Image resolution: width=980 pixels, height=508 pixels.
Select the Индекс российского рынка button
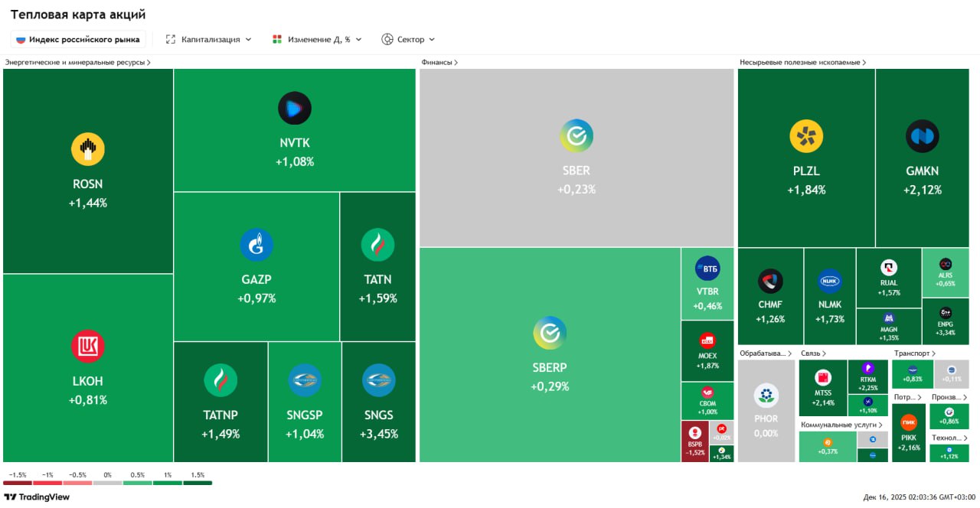(78, 39)
